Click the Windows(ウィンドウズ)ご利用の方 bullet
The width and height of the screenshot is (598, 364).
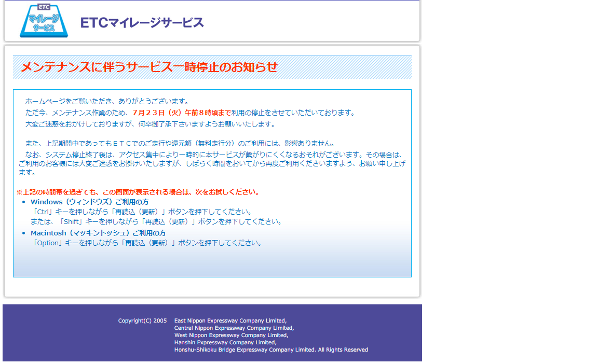(x=90, y=202)
